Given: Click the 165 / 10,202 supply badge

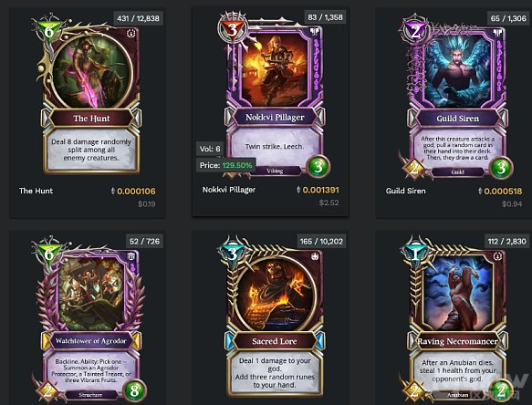Looking at the screenshot, I should [321, 241].
